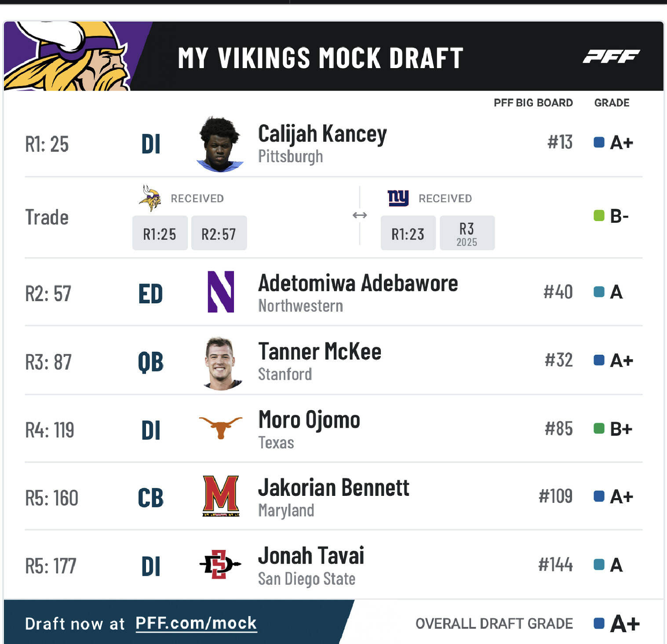Image resolution: width=667 pixels, height=644 pixels.
Task: Click the Maryland M logo
Action: [x=221, y=496]
